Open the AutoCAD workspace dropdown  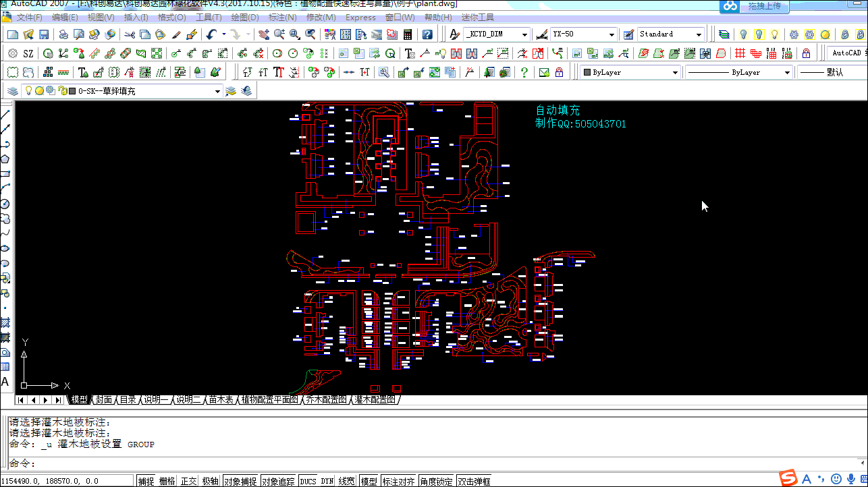point(848,53)
